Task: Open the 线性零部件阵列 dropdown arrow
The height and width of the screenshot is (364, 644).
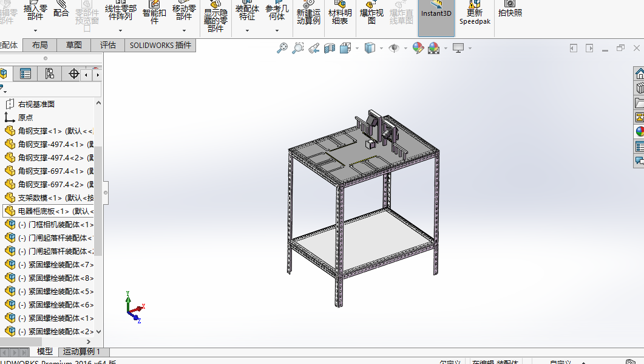Action: pyautogui.click(x=120, y=31)
